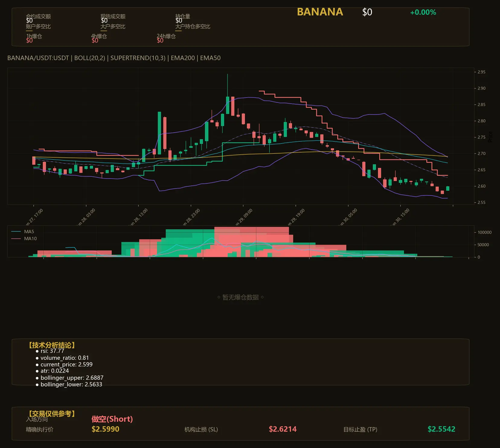Select the rsi: 37.77 line
Viewport: 500px width, 448px height.
(x=50, y=351)
